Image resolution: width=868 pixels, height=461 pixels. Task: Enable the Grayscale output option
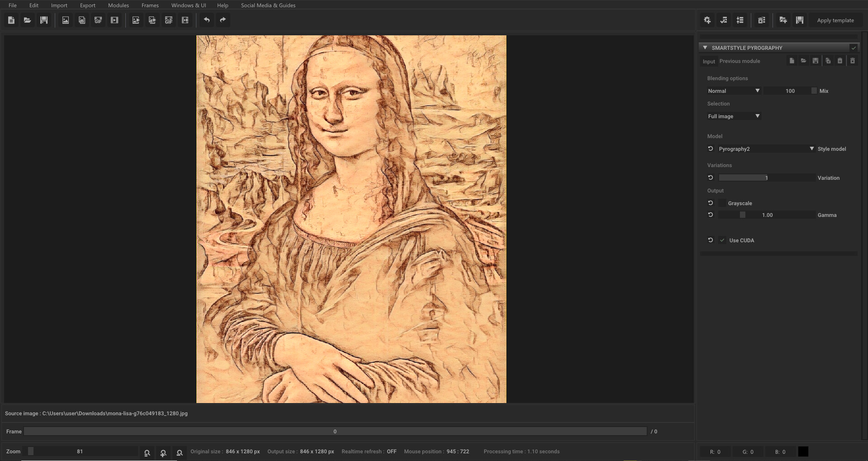(x=722, y=203)
